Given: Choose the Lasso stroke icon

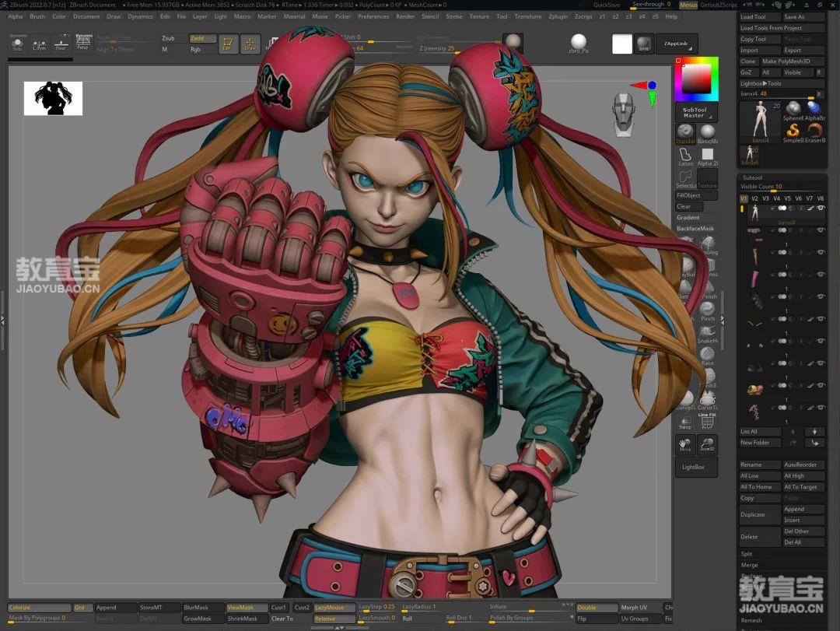Looking at the screenshot, I should coord(685,156).
